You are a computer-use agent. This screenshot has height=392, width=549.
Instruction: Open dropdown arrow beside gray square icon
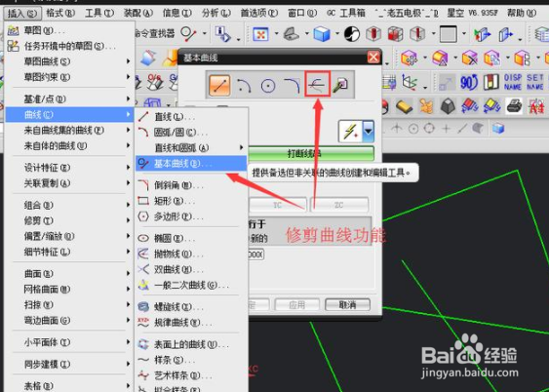tap(464, 34)
